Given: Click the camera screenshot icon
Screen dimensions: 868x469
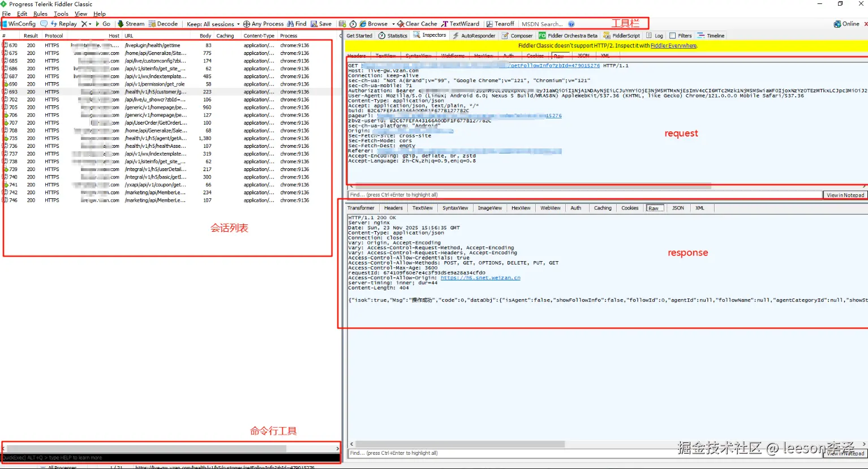Looking at the screenshot, I should [342, 24].
